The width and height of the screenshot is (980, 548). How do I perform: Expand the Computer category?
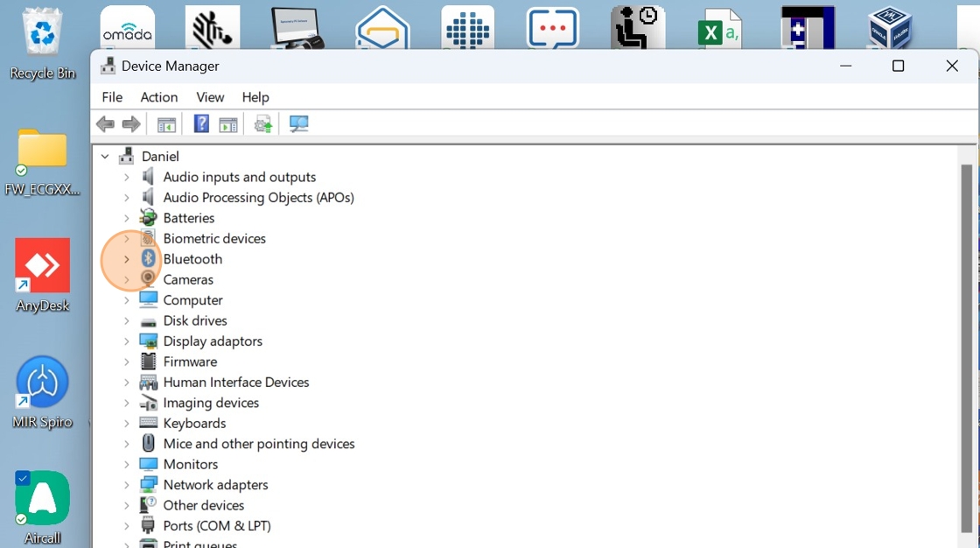click(126, 300)
